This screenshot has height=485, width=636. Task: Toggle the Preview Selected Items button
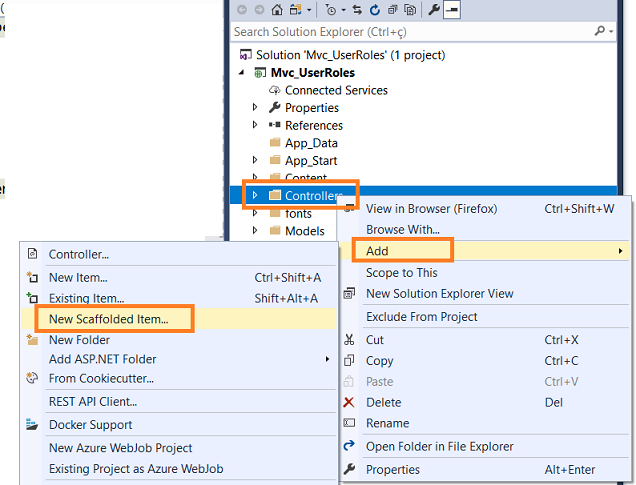tap(452, 10)
